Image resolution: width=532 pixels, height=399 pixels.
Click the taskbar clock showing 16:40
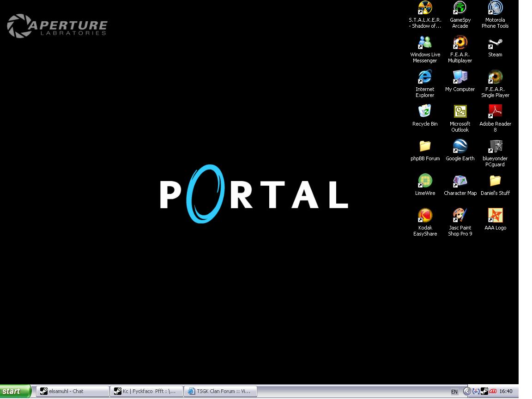(x=506, y=391)
